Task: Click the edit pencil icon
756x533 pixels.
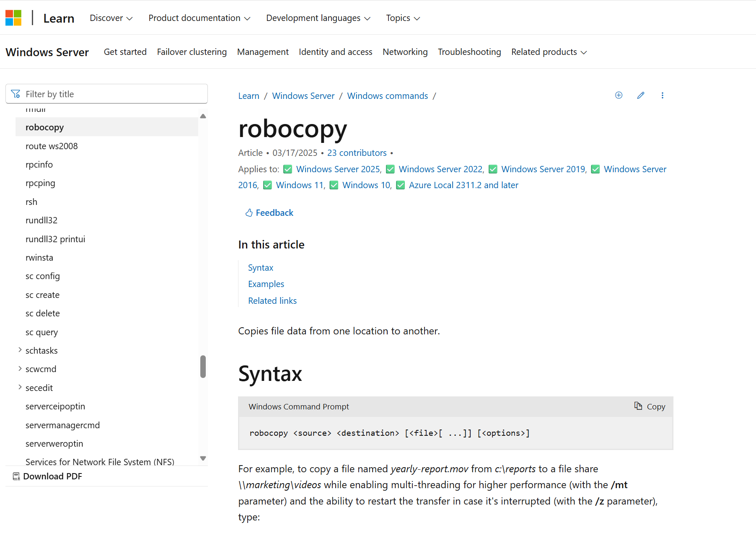Action: (640, 95)
